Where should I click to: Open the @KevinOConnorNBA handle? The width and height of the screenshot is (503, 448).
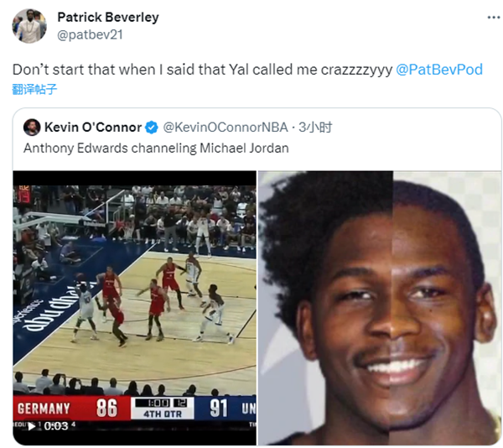point(226,128)
